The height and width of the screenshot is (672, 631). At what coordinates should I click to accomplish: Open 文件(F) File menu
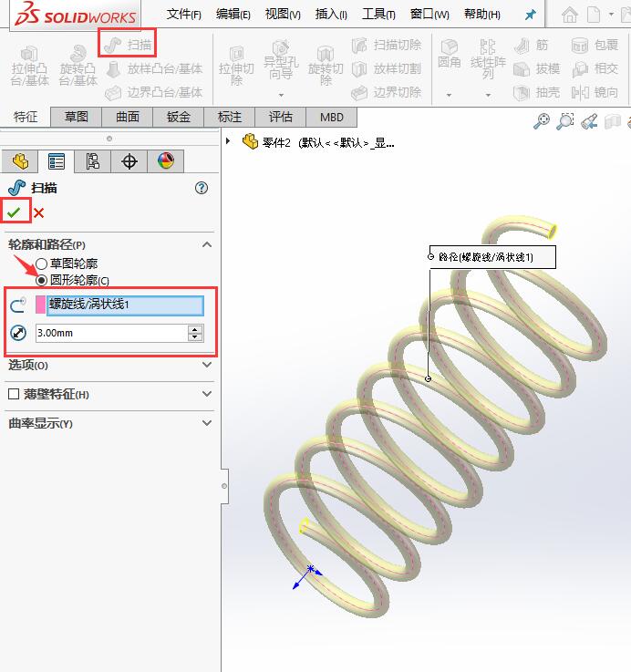click(x=184, y=15)
